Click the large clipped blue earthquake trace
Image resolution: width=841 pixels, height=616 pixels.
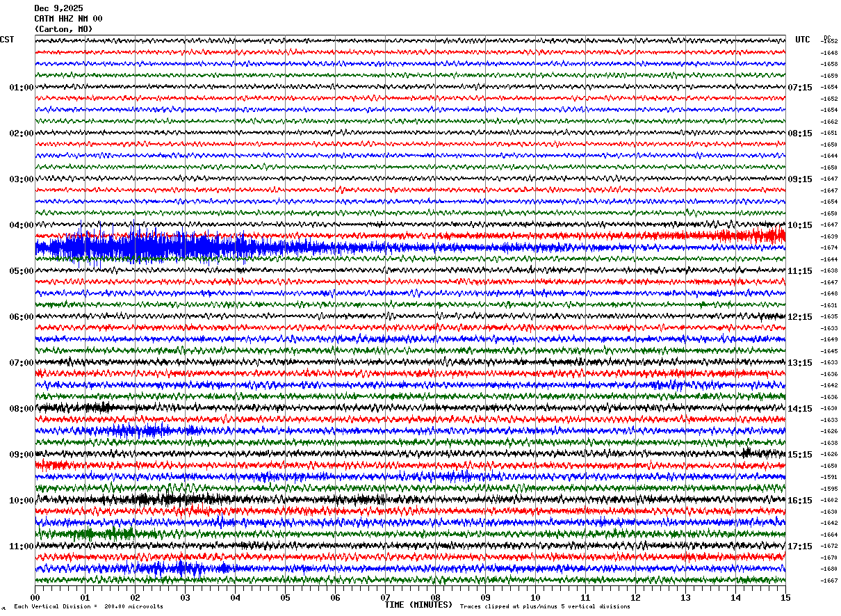click(x=160, y=248)
